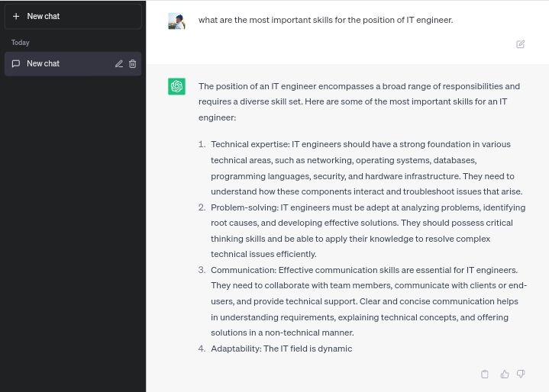Dislike the response with thumbs down

pos(521,374)
